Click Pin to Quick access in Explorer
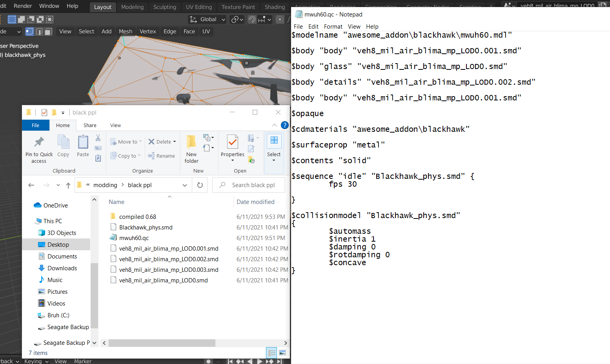The height and width of the screenshot is (364, 610). pyautogui.click(x=39, y=149)
